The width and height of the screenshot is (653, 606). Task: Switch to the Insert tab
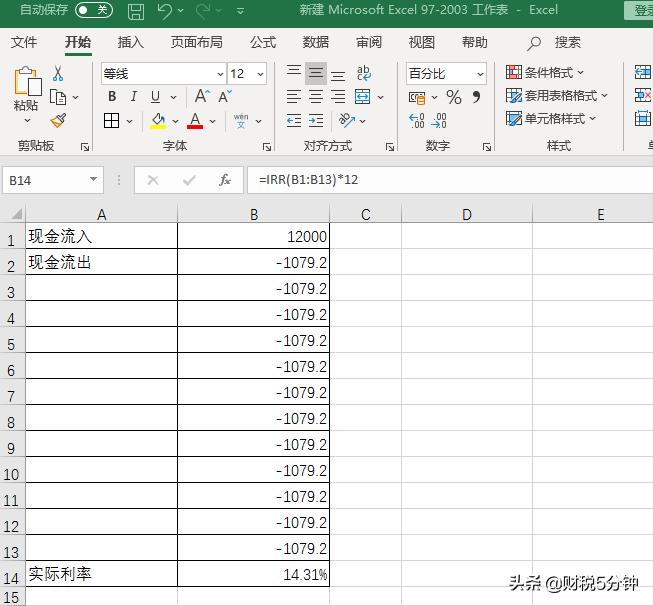[130, 42]
